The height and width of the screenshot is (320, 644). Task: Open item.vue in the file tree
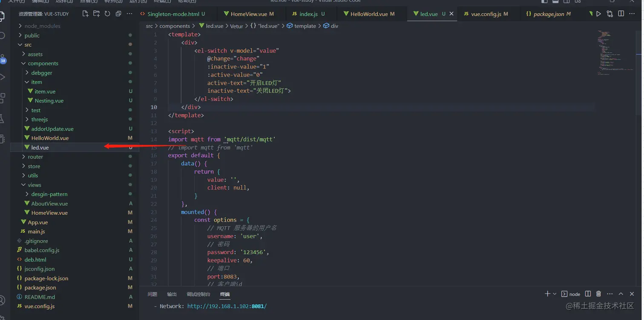[74, 91]
